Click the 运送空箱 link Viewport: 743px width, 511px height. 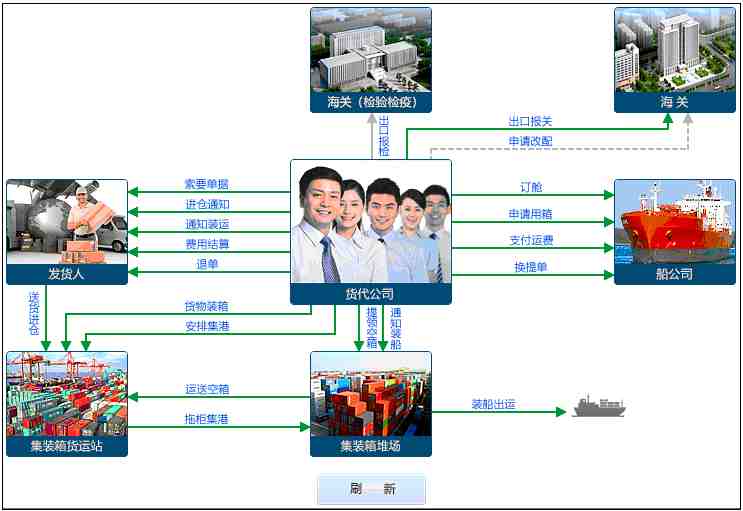207,389
